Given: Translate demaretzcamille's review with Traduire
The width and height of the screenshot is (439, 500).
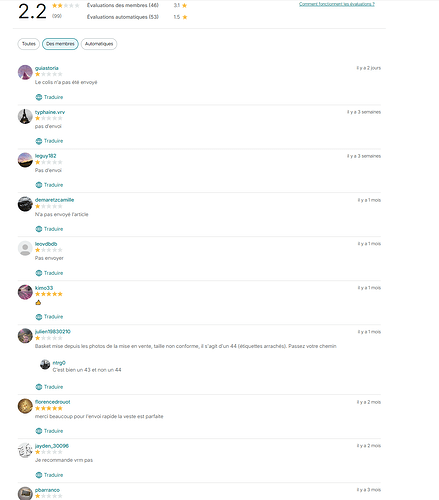Looking at the screenshot, I should pyautogui.click(x=53, y=229).
